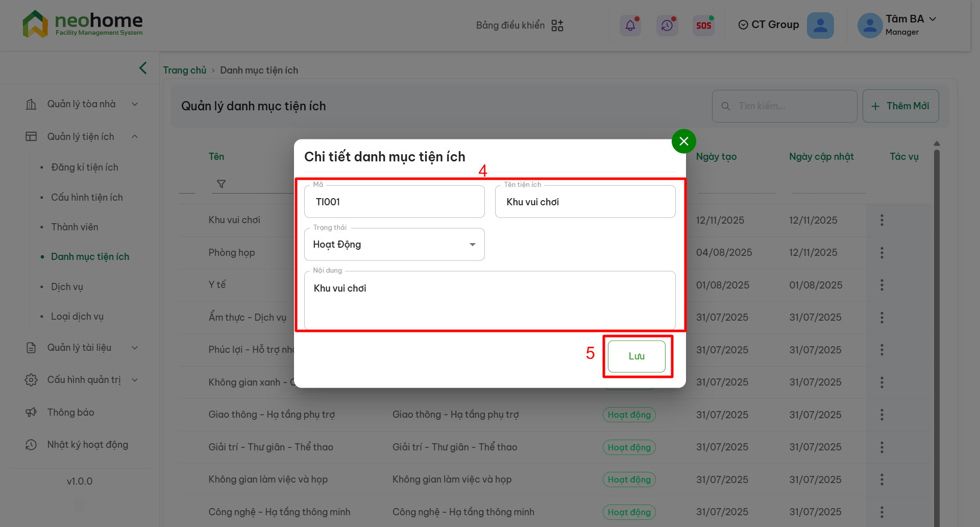Click the Thêm Mới button
Image resolution: width=980 pixels, height=527 pixels.
tap(900, 106)
